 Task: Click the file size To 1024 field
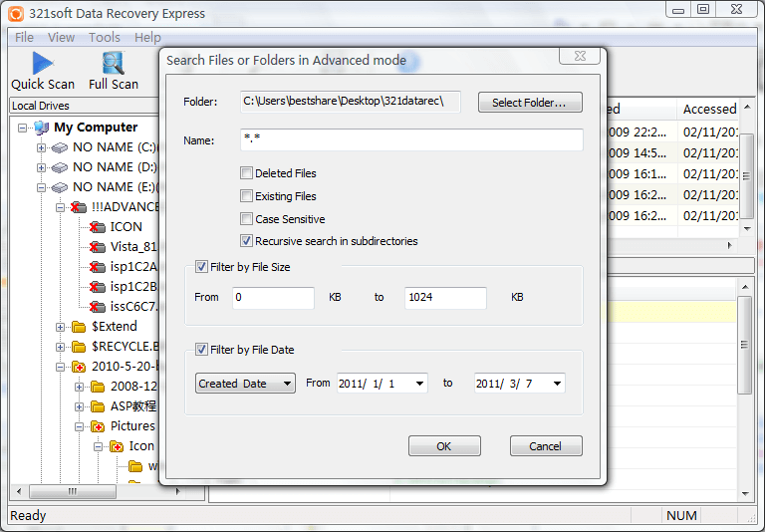[445, 297]
